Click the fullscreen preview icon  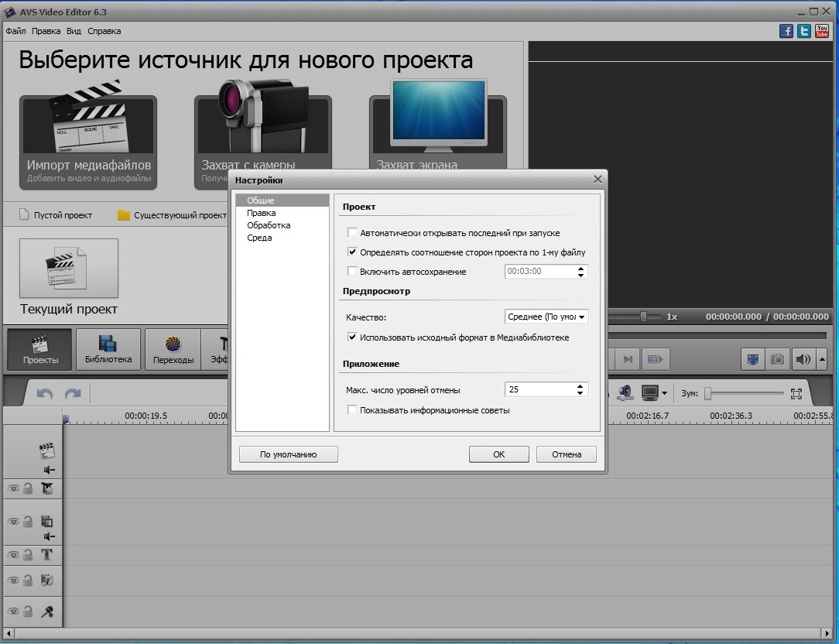[753, 359]
